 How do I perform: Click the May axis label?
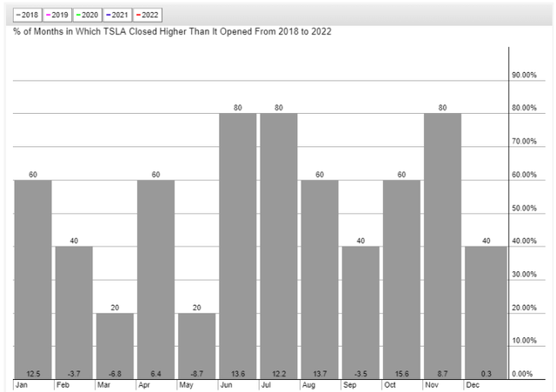tap(186, 385)
